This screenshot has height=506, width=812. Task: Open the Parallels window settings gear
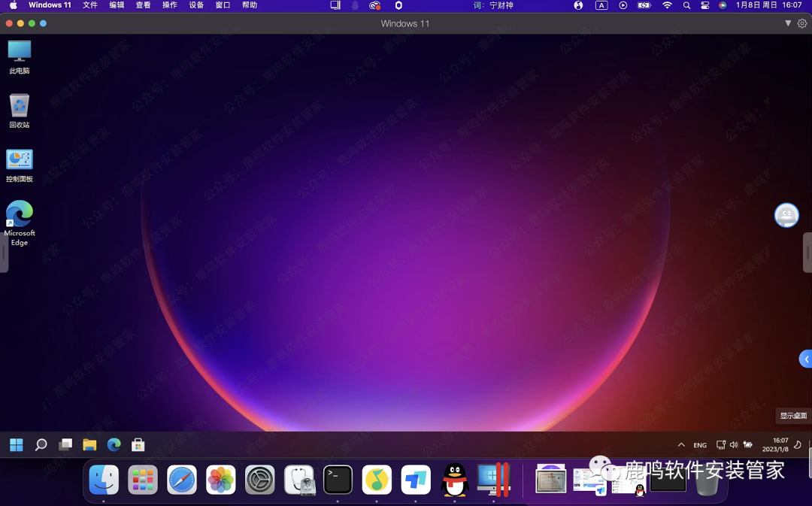(x=802, y=23)
